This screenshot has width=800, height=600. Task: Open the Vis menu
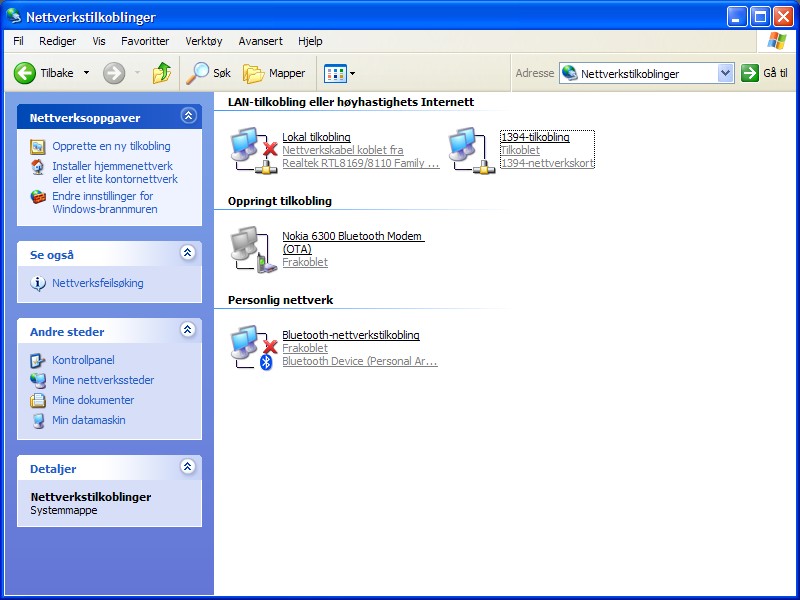pos(99,41)
